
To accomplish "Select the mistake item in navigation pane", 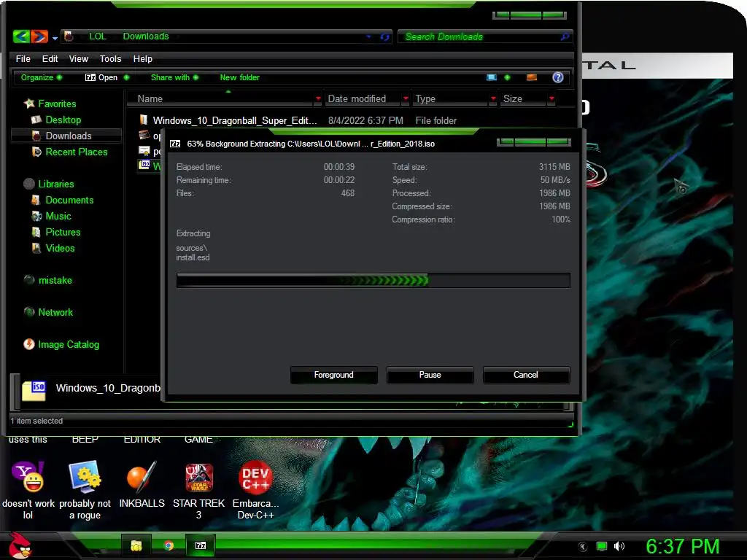I will (x=55, y=281).
